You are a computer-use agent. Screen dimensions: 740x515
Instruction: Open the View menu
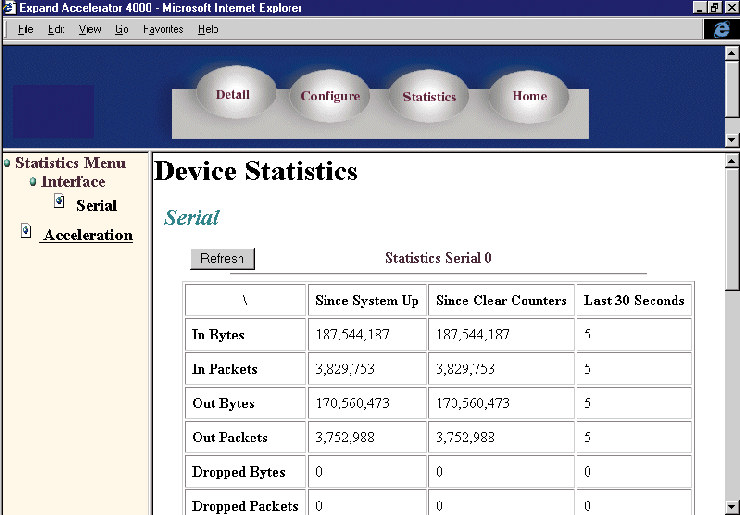click(x=90, y=29)
